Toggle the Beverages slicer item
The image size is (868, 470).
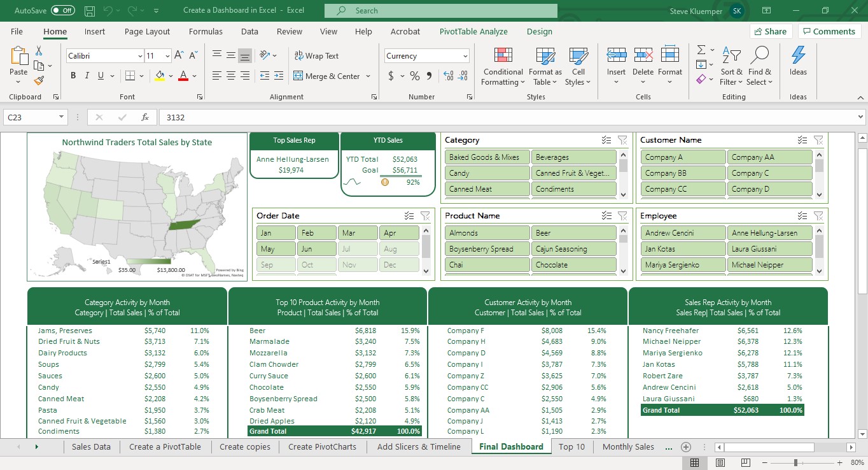tap(573, 157)
